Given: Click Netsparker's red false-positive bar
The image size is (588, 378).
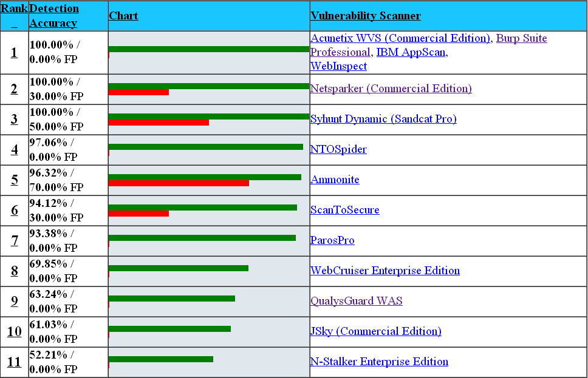Looking at the screenshot, I should point(138,92).
